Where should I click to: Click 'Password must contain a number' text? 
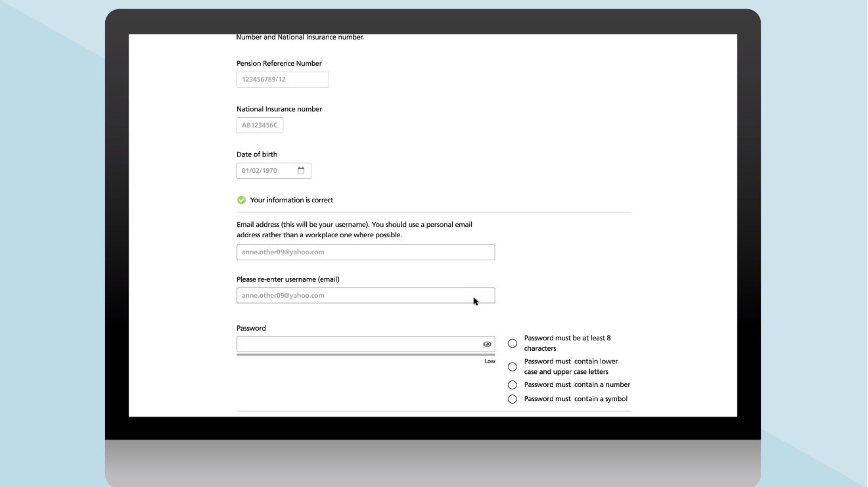coord(577,385)
